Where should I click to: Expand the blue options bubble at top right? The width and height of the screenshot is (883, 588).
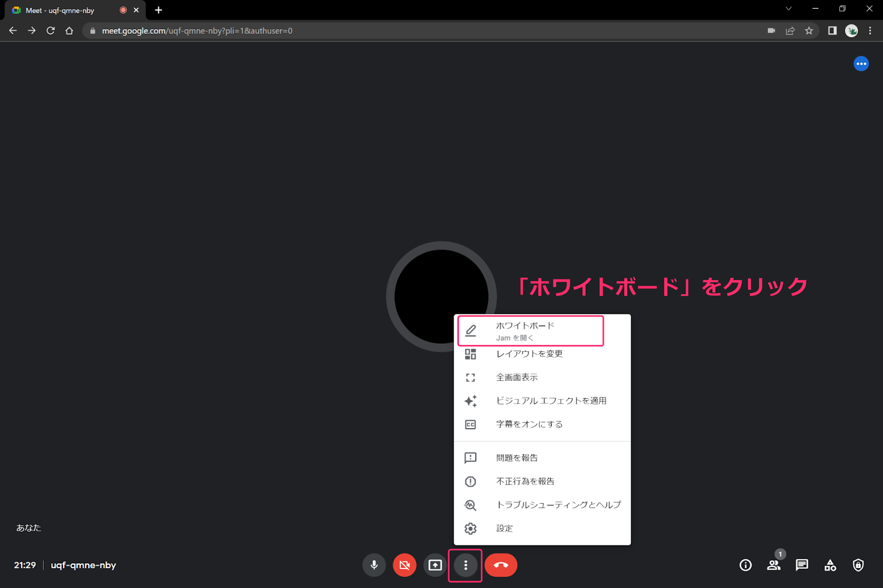(x=861, y=64)
